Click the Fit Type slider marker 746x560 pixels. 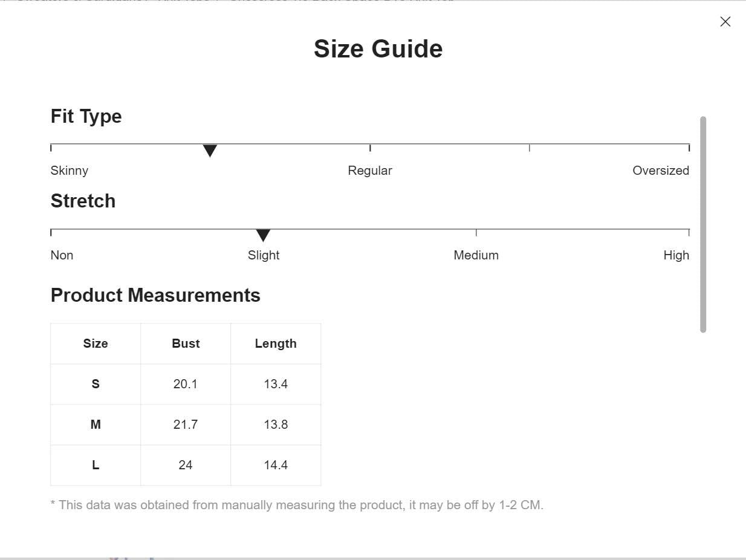click(210, 151)
